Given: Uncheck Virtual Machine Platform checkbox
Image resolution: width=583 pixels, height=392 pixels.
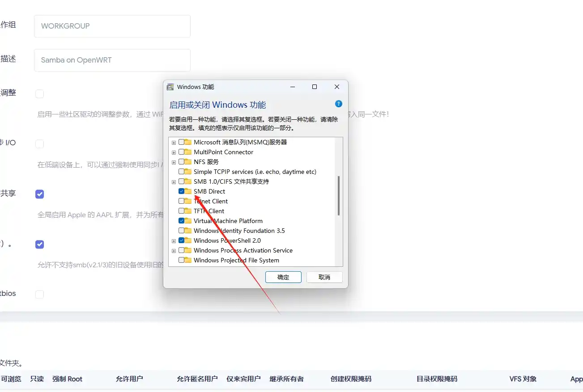Looking at the screenshot, I should tap(181, 221).
